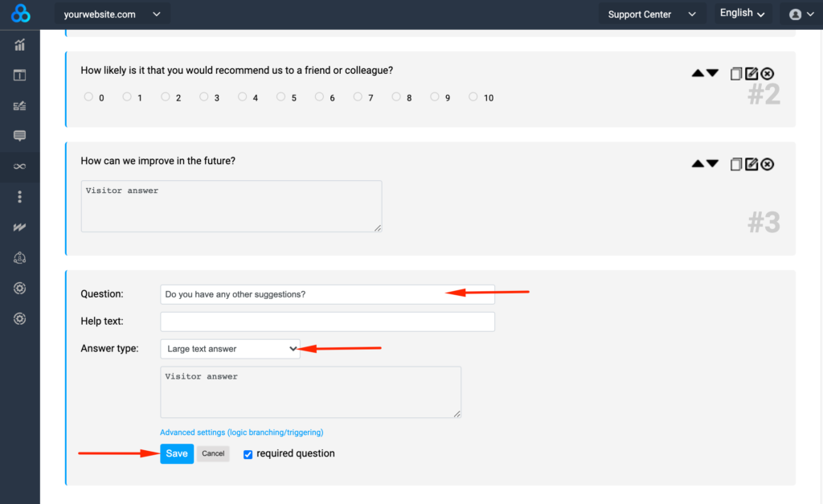Screen dimensions: 823x504
Task: Click the three vertical dots sidebar icon
Action: 20,197
